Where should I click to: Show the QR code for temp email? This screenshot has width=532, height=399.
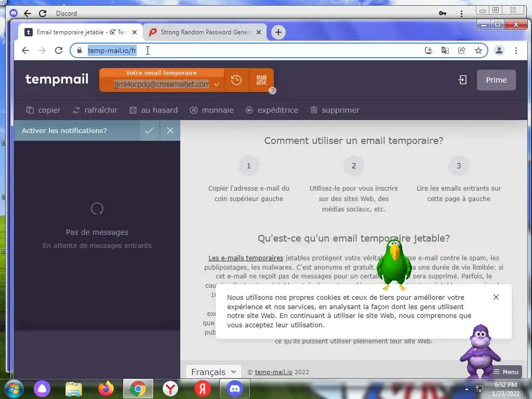261,80
